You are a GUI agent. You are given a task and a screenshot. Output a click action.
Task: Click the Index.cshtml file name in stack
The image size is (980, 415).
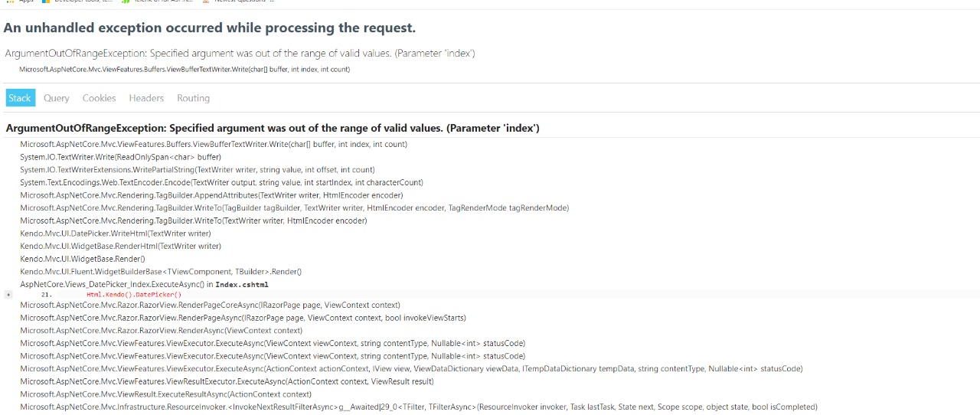click(242, 285)
